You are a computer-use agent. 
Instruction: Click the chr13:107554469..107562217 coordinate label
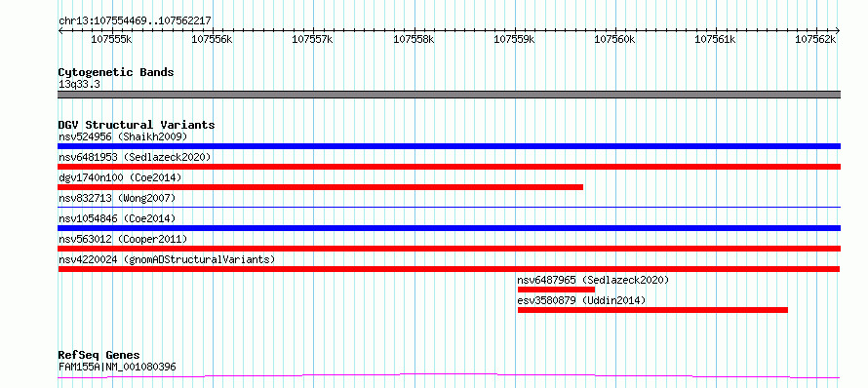135,21
